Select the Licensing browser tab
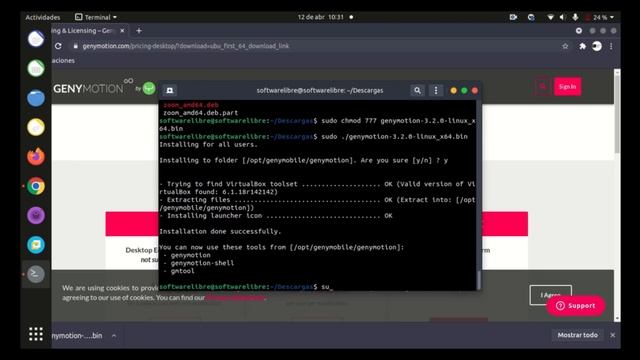The image size is (640, 360). (x=84, y=31)
